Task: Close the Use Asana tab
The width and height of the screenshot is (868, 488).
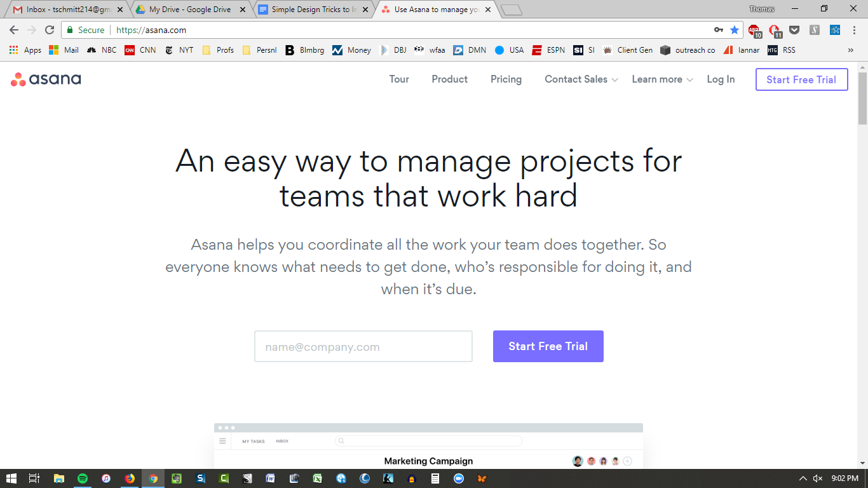Action: [487, 10]
